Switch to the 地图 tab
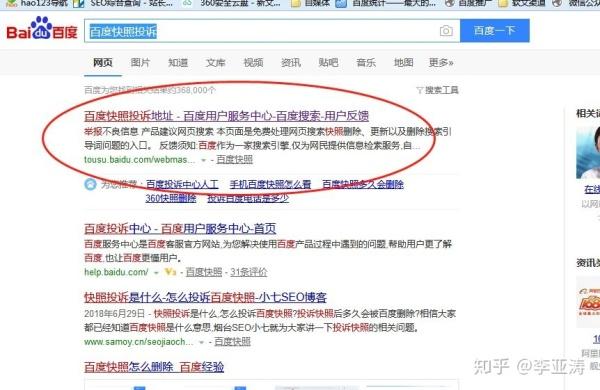Screen dimensions: 600x390 [x=404, y=62]
